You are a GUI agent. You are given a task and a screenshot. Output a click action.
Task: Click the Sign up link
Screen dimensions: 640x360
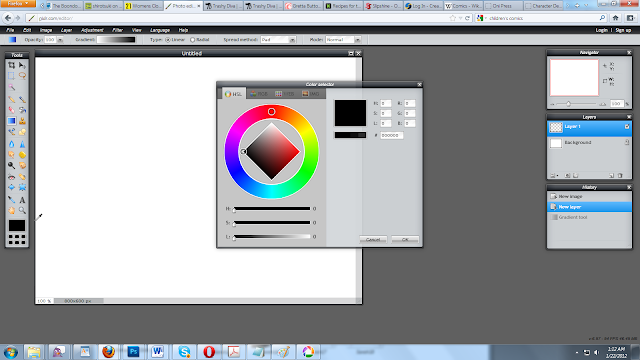point(623,30)
